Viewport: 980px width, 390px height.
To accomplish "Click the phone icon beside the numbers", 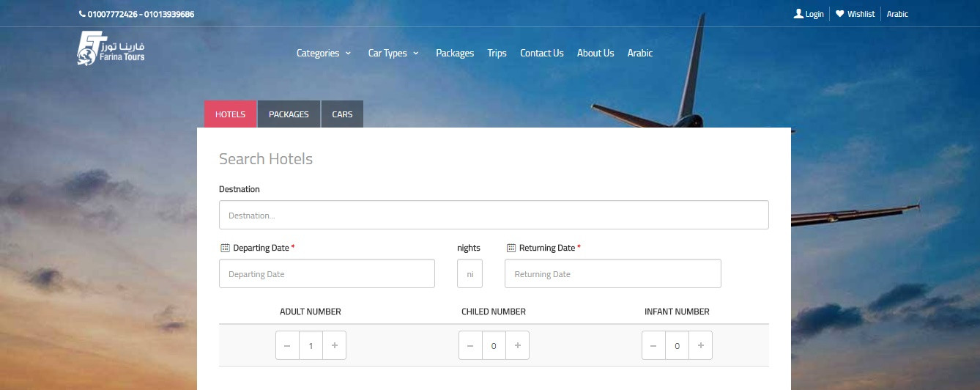I will pyautogui.click(x=82, y=14).
